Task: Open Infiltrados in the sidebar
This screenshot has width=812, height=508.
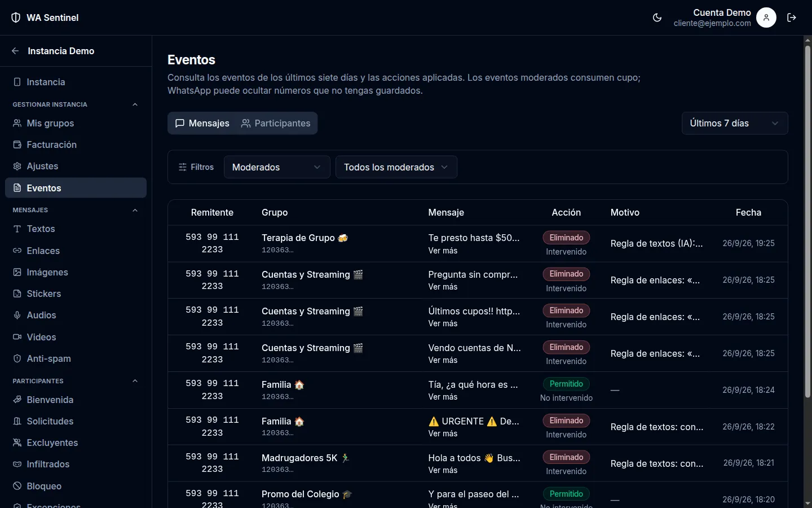Action: click(76, 464)
